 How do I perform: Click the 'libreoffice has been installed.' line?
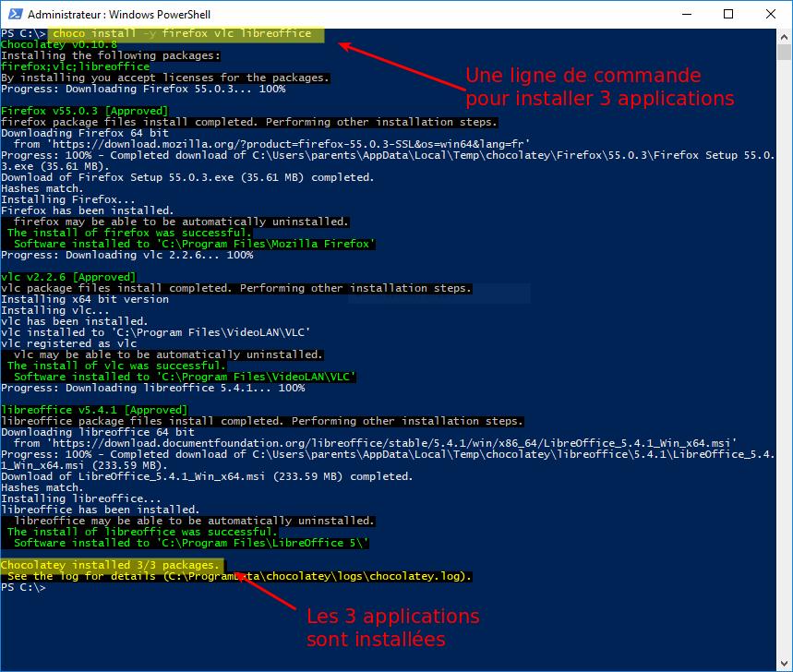click(100, 510)
